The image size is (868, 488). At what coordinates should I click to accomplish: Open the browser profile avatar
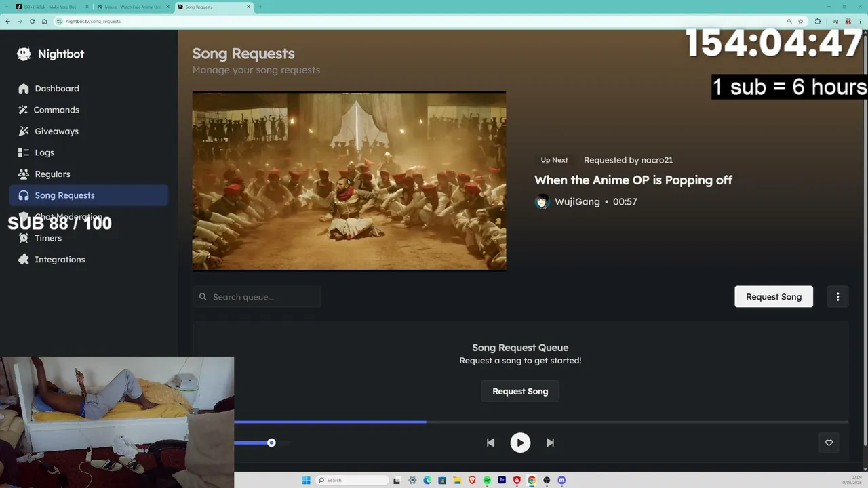point(848,21)
